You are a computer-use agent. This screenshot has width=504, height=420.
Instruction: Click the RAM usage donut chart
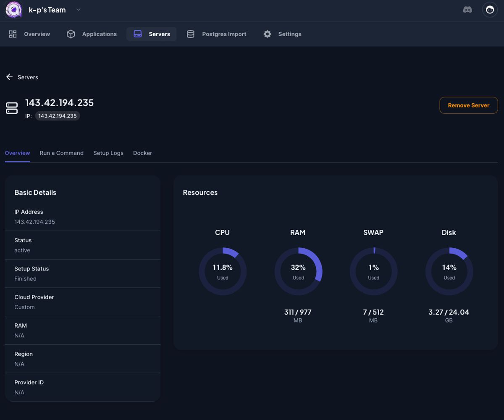pyautogui.click(x=298, y=271)
